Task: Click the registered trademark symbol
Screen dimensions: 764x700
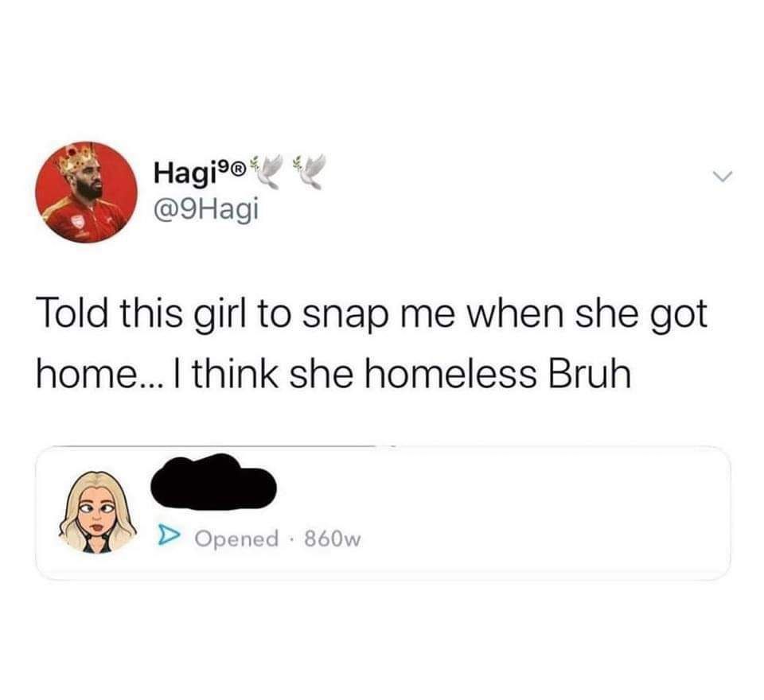Action: [x=237, y=169]
